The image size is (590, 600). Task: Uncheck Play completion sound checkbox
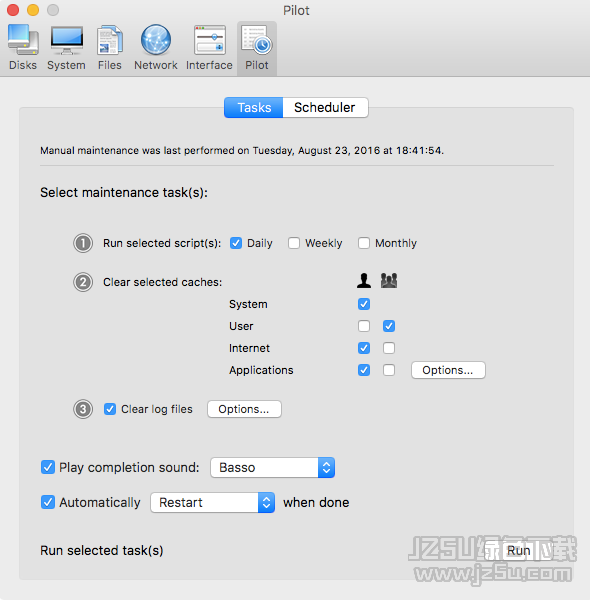48,467
